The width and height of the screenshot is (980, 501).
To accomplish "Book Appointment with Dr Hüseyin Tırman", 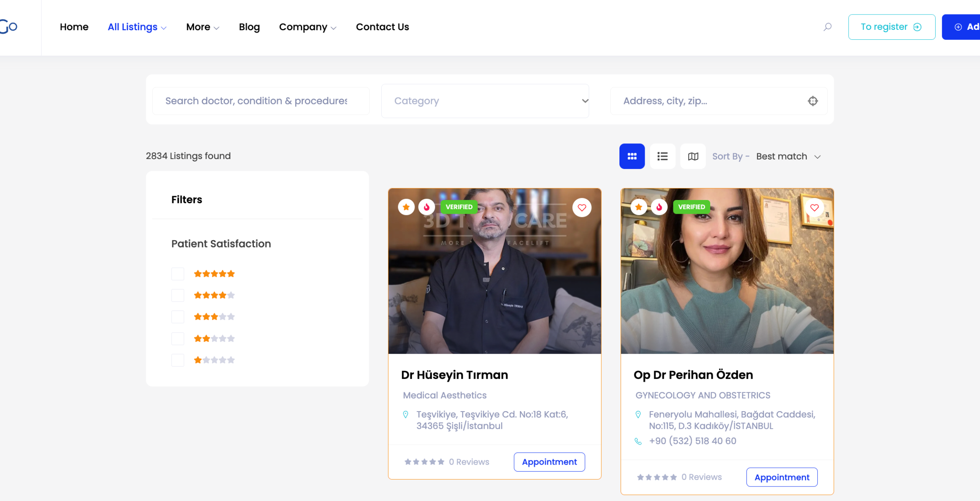I will (549, 462).
